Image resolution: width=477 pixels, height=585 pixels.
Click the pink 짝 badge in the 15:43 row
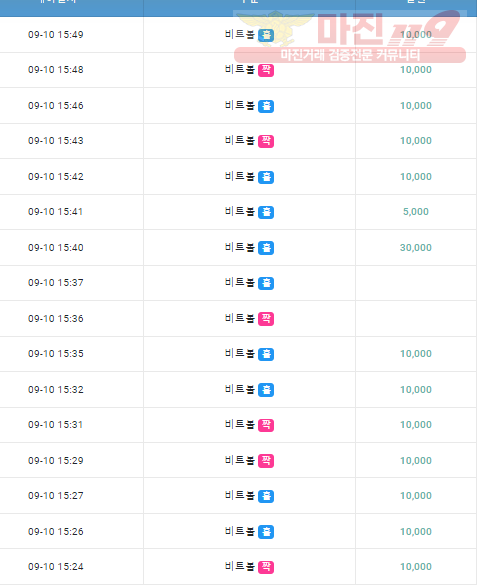pyautogui.click(x=266, y=141)
